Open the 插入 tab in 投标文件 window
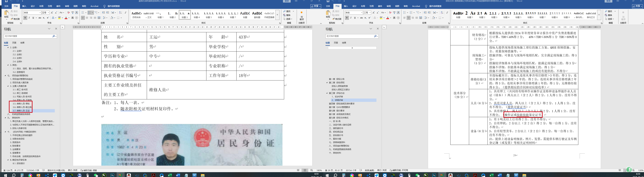The image size is (644, 177). (x=24, y=6)
